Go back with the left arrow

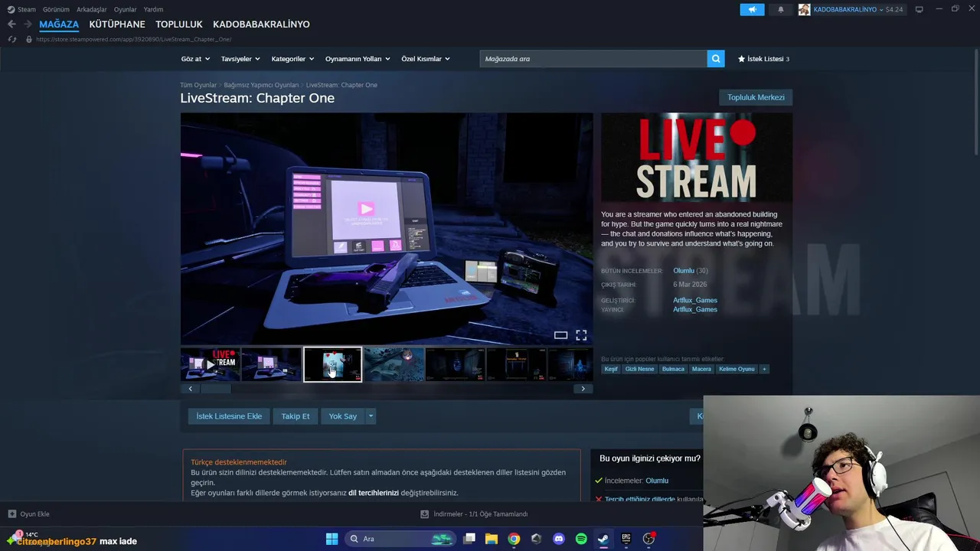pyautogui.click(x=11, y=24)
